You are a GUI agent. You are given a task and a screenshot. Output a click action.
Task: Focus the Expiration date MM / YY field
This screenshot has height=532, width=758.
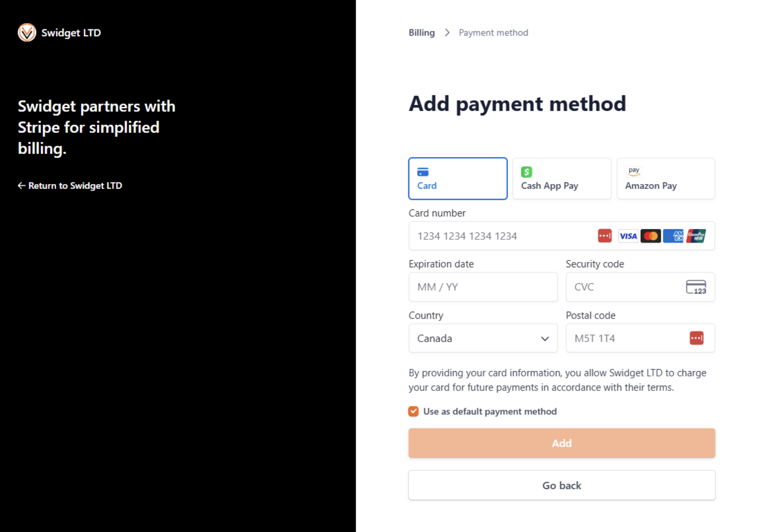(483, 287)
